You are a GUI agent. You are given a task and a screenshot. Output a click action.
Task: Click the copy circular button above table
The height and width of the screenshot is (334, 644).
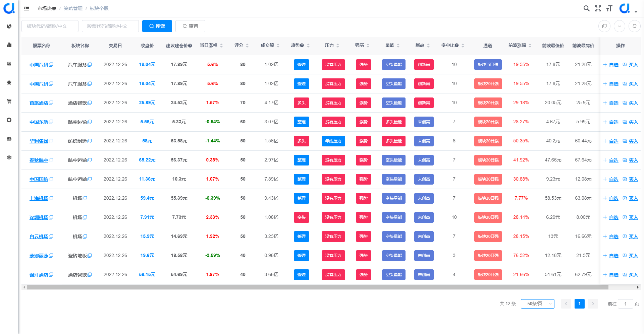pyautogui.click(x=604, y=26)
